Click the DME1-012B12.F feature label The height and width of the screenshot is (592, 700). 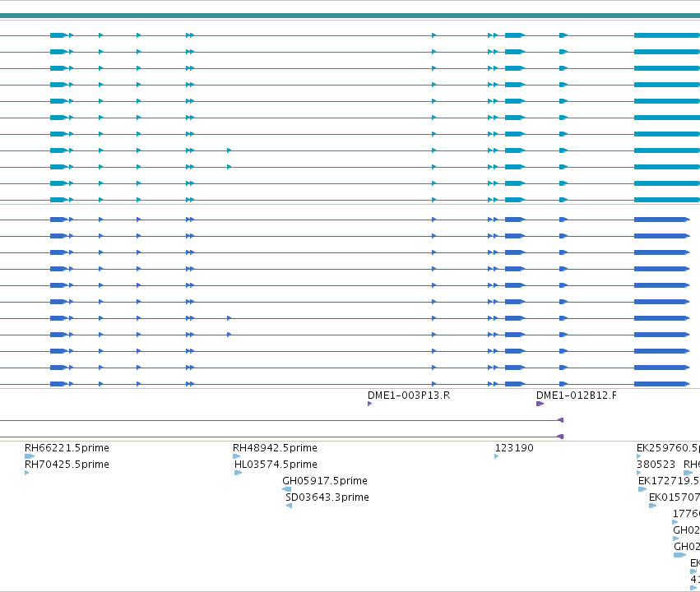(577, 395)
